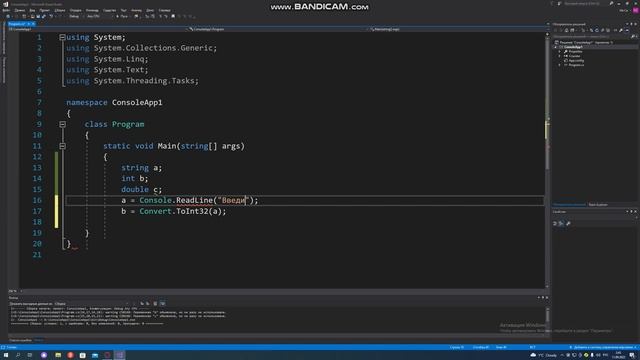Open the Сборка menu
This screenshot has height=360, width=640.
tap(60, 10)
